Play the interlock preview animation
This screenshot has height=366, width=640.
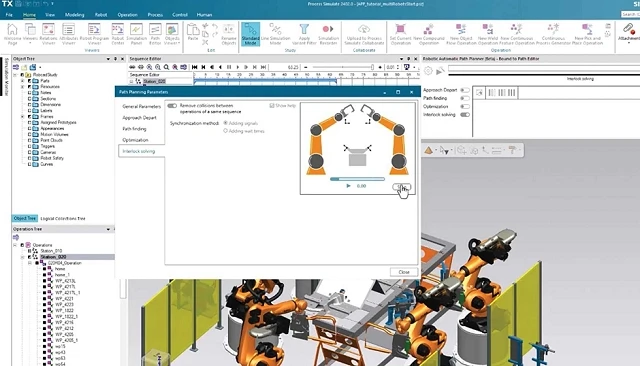click(348, 186)
